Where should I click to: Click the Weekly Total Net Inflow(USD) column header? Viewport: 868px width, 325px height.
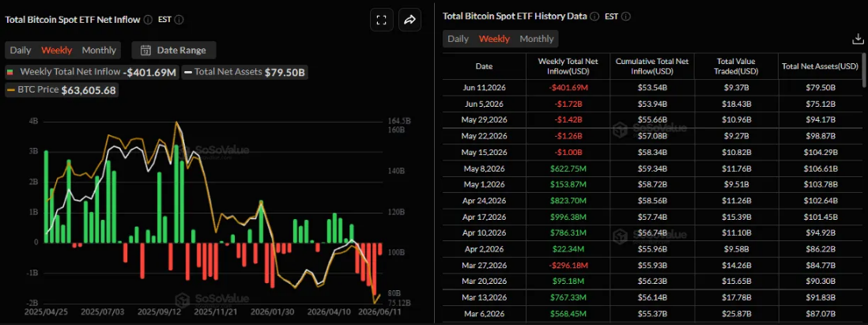(568, 66)
